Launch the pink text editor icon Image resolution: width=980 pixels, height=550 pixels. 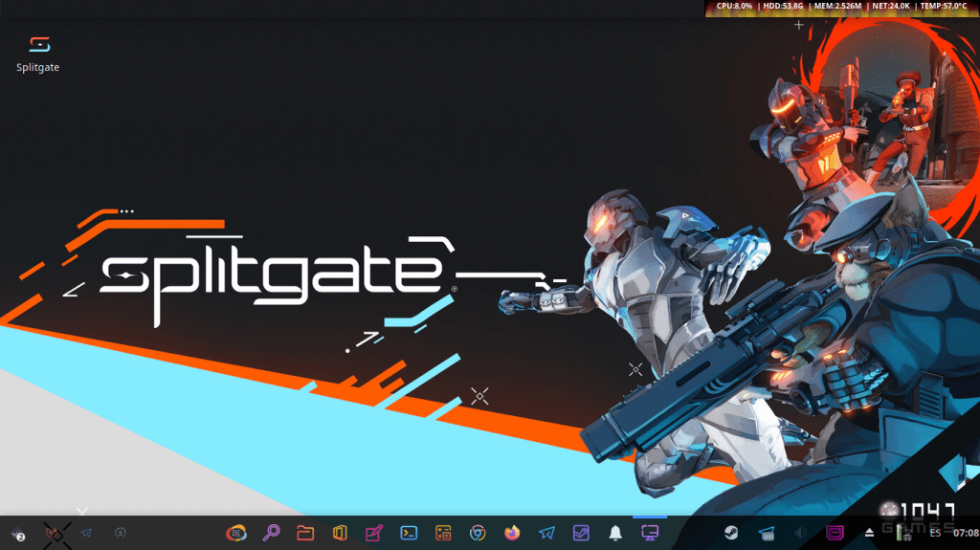[374, 533]
